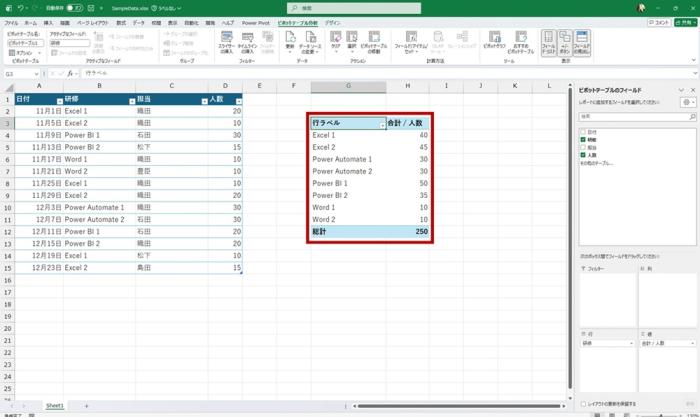
Task: Open the field pane gear settings
Action: (686, 102)
